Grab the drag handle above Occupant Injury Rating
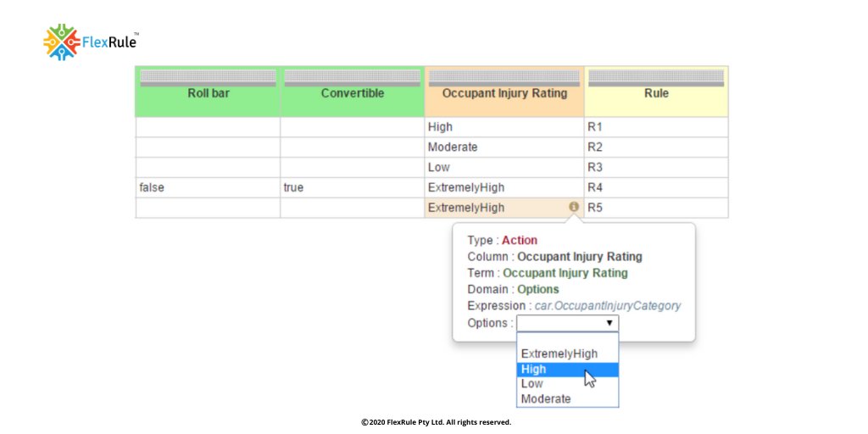The image size is (868, 434). click(x=504, y=78)
